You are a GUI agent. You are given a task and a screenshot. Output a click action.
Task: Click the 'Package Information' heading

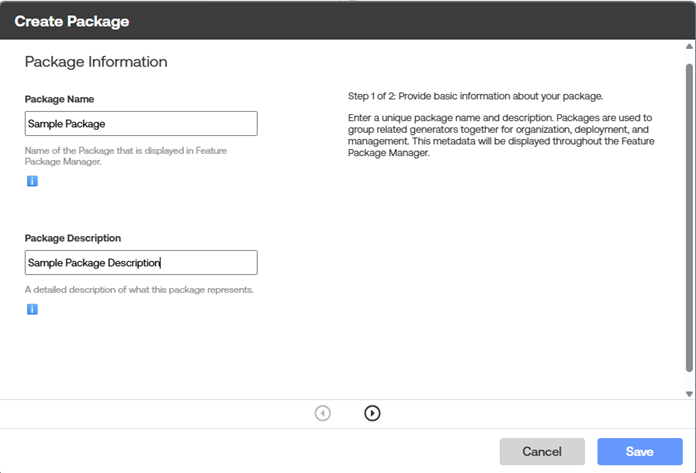pos(96,62)
